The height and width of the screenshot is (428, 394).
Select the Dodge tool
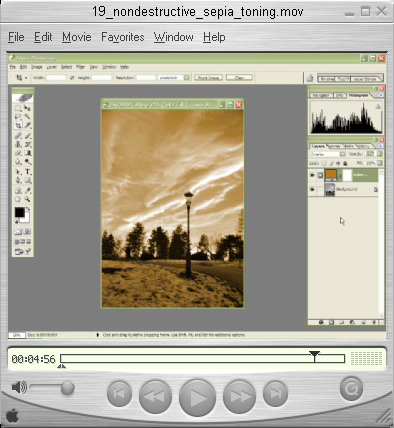tap(27, 162)
